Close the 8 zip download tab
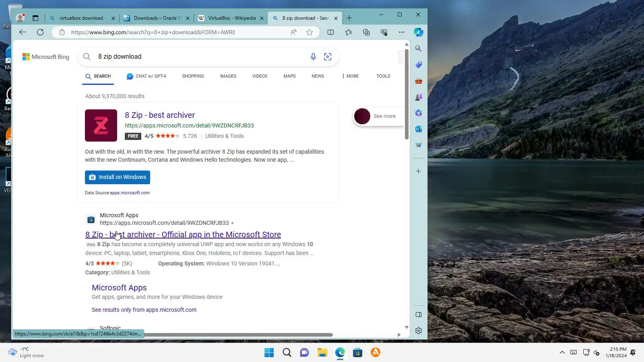Screen dimensions: 644x362 coord(336,18)
